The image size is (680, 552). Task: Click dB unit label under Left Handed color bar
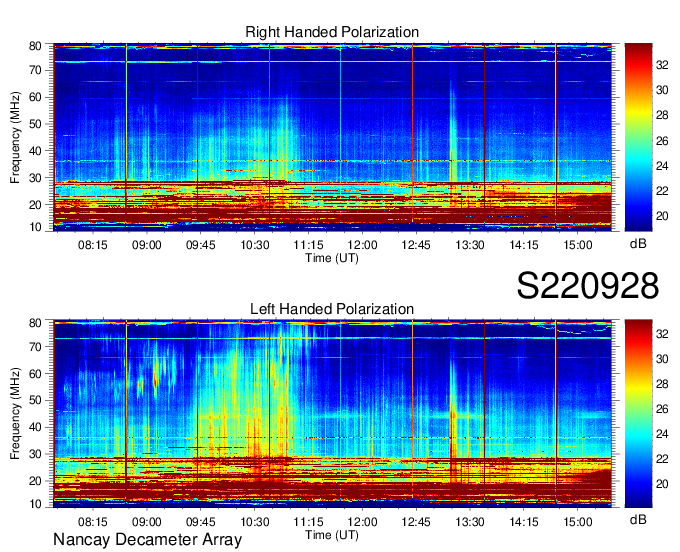point(638,519)
